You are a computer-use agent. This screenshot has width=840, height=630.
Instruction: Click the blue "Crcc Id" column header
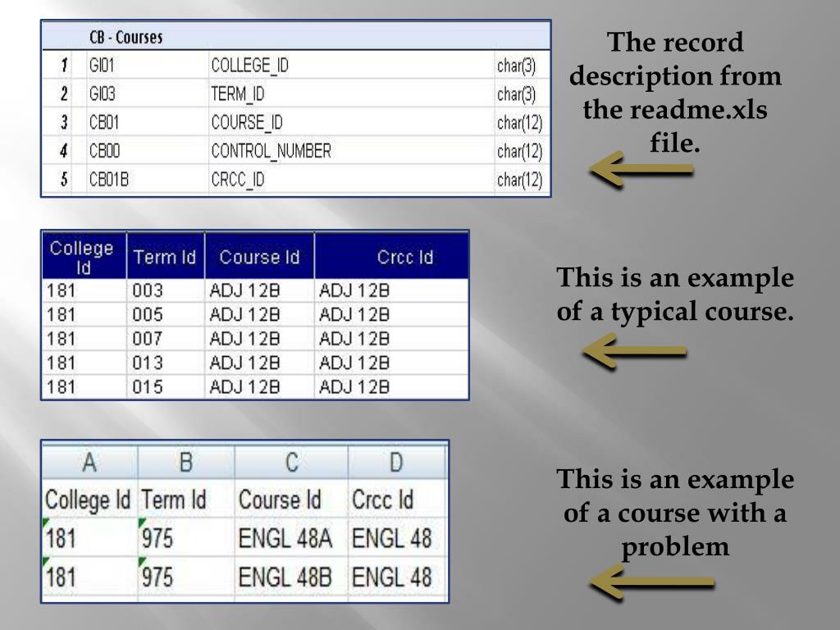tap(391, 256)
